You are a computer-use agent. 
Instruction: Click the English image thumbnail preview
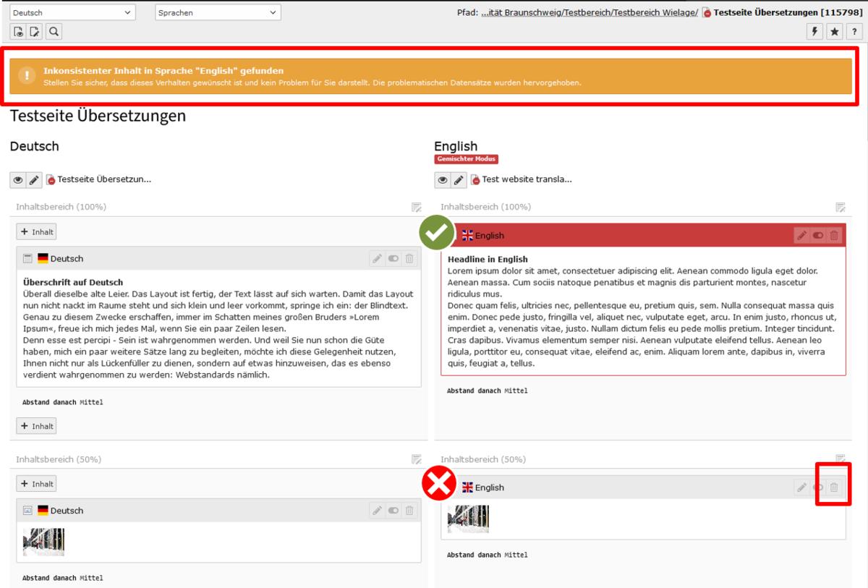pyautogui.click(x=468, y=518)
